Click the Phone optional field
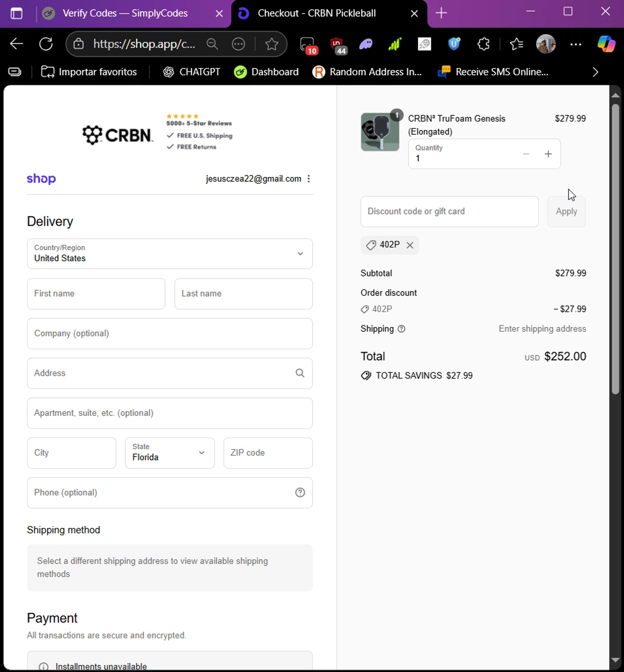Screen dimensions: 624x672 click(170, 492)
